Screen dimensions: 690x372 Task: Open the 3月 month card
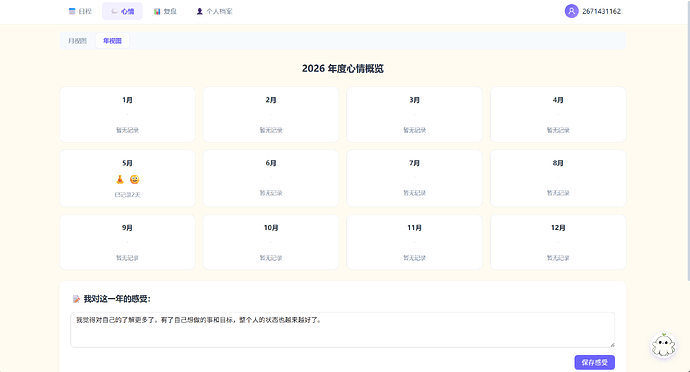(415, 114)
